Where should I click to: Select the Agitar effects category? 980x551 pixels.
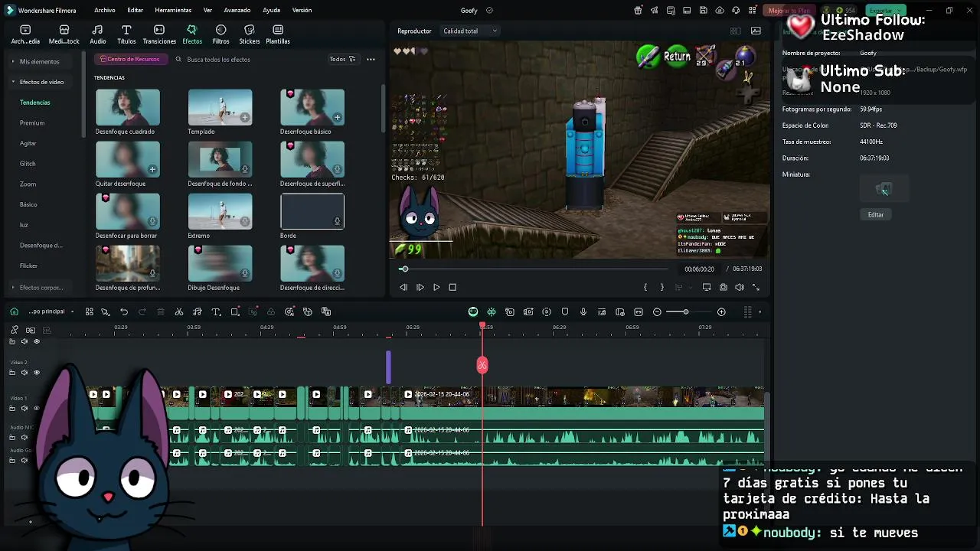tap(28, 143)
